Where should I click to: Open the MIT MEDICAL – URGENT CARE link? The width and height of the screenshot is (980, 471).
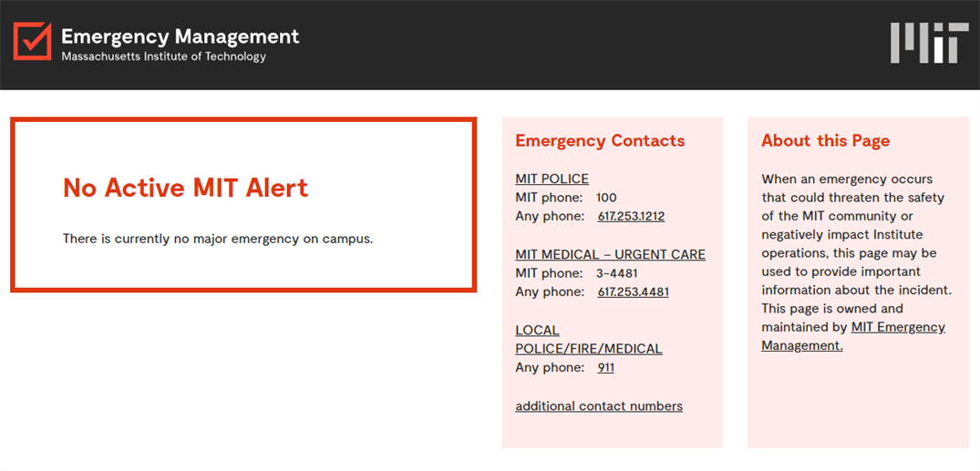tap(610, 254)
